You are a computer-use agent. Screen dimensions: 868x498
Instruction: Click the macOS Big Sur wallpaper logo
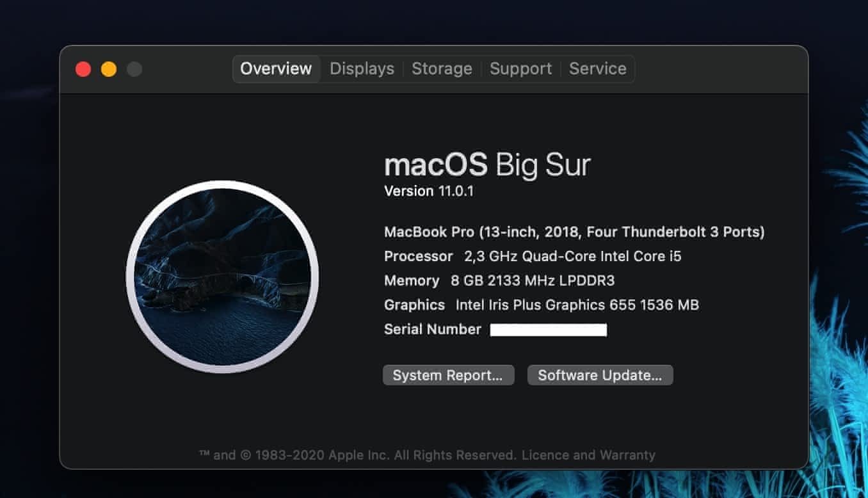[222, 277]
